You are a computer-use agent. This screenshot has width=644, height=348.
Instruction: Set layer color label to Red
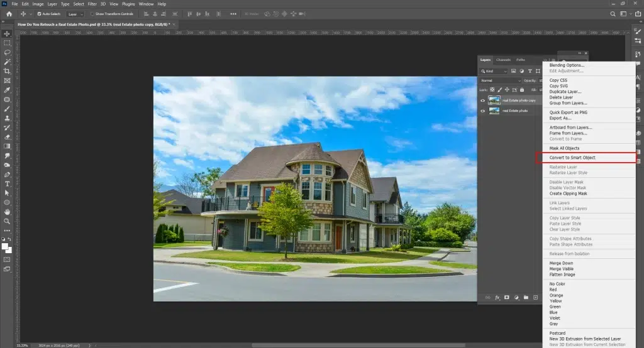553,290
